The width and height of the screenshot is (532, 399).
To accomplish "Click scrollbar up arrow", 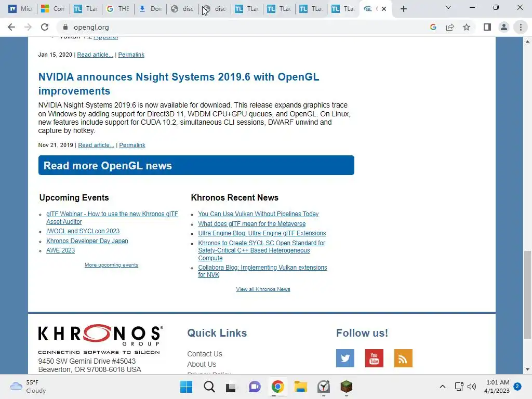I will 527,42.
